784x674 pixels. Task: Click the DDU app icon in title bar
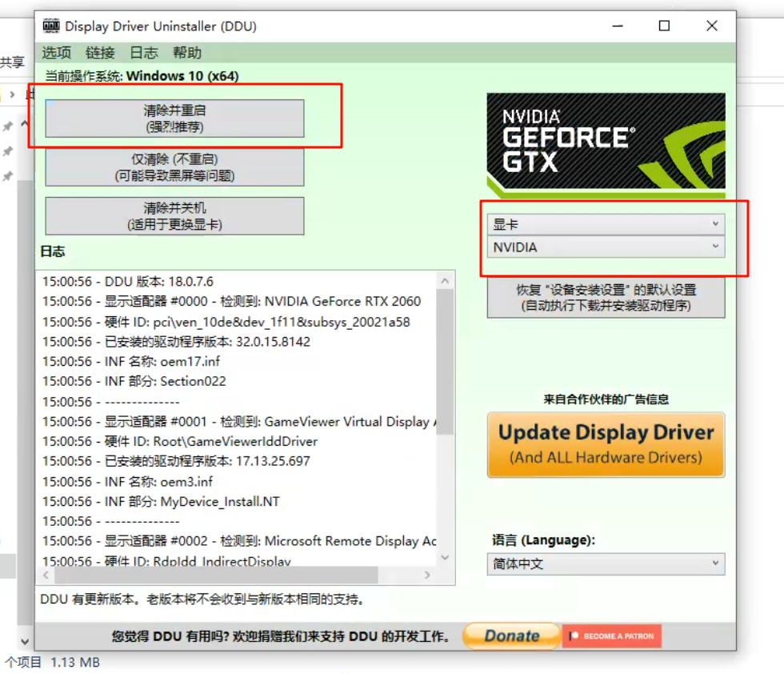[50, 26]
